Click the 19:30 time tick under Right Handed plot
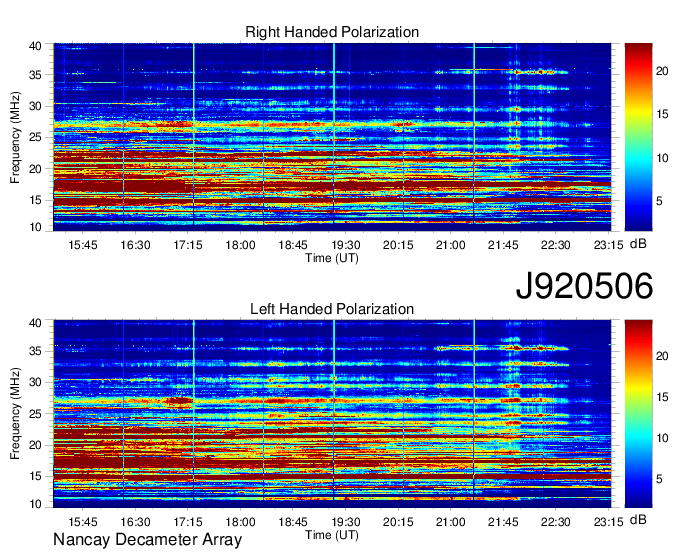Screen dimensions: 680x552 [346, 245]
